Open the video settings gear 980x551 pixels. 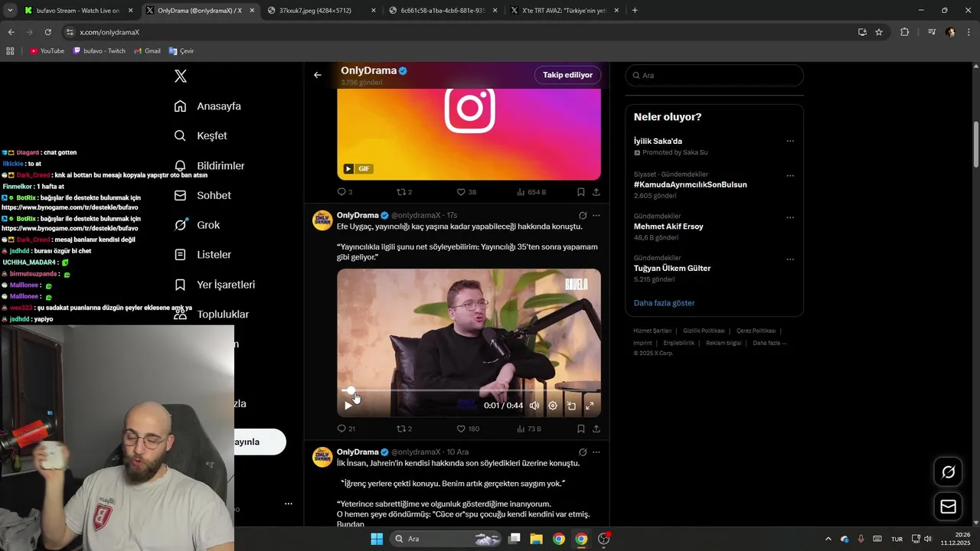tap(553, 406)
